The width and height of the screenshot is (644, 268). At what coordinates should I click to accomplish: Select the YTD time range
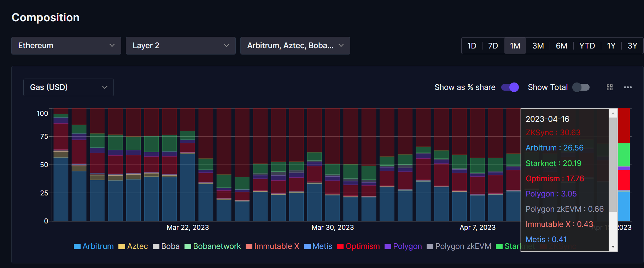click(x=587, y=46)
